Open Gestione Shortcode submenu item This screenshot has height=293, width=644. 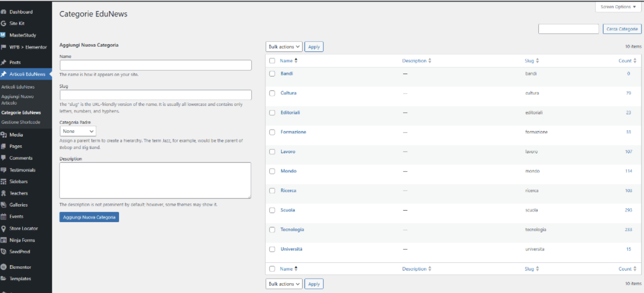pyautogui.click(x=21, y=122)
